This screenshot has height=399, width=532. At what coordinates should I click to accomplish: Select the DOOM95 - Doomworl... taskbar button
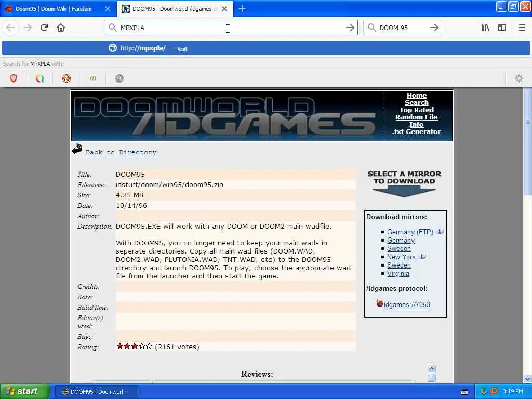[96, 392]
